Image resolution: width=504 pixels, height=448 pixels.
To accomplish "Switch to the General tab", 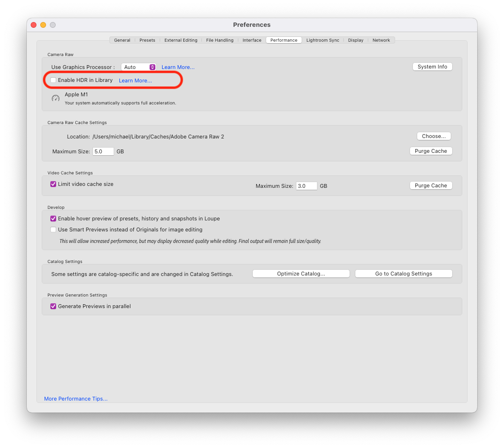I will 122,40.
